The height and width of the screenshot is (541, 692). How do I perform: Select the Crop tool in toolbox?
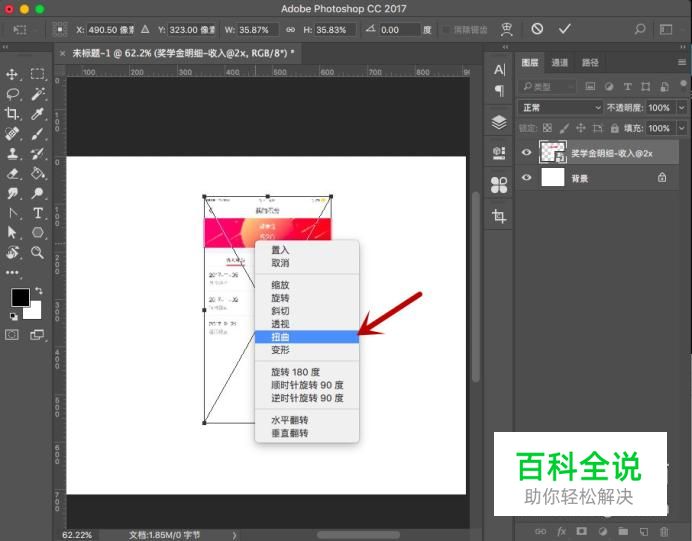12,113
